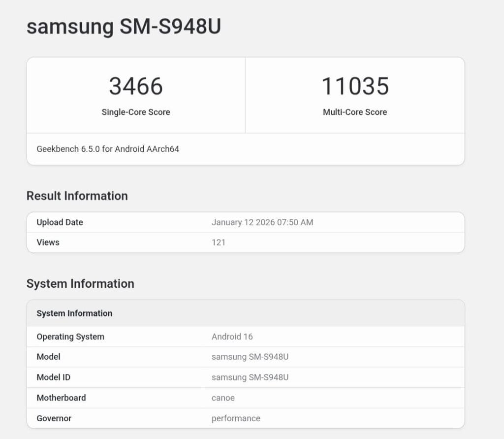Click the Model row label

(x=48, y=357)
